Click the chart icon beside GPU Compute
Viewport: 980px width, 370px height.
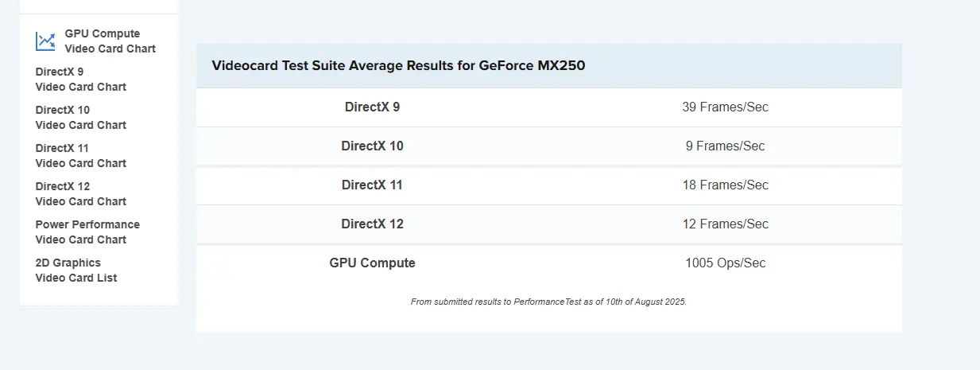pos(45,41)
